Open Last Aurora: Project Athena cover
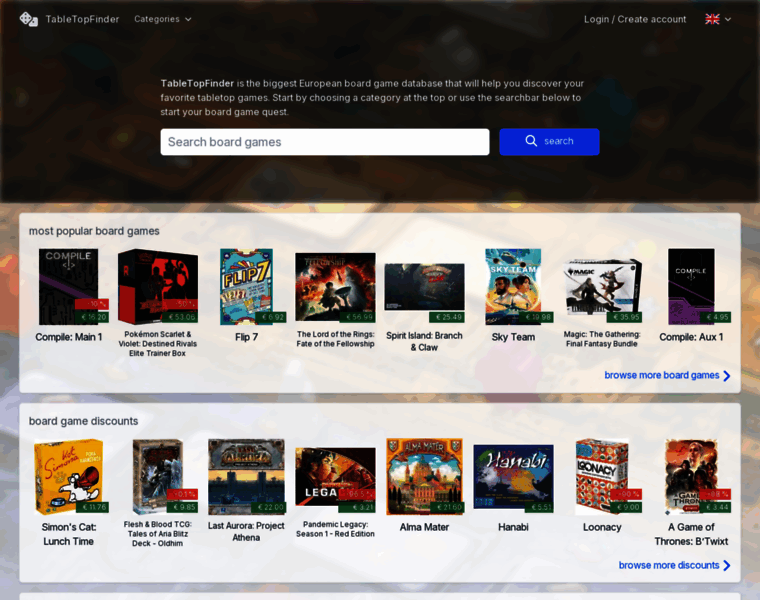 click(246, 476)
